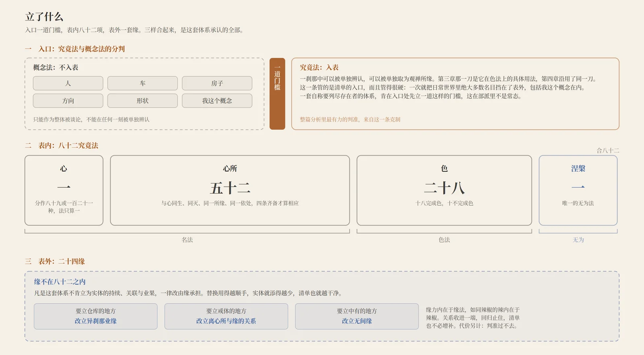Click the sentence starting 凡是这套体系不肯立为实体

pos(189,293)
